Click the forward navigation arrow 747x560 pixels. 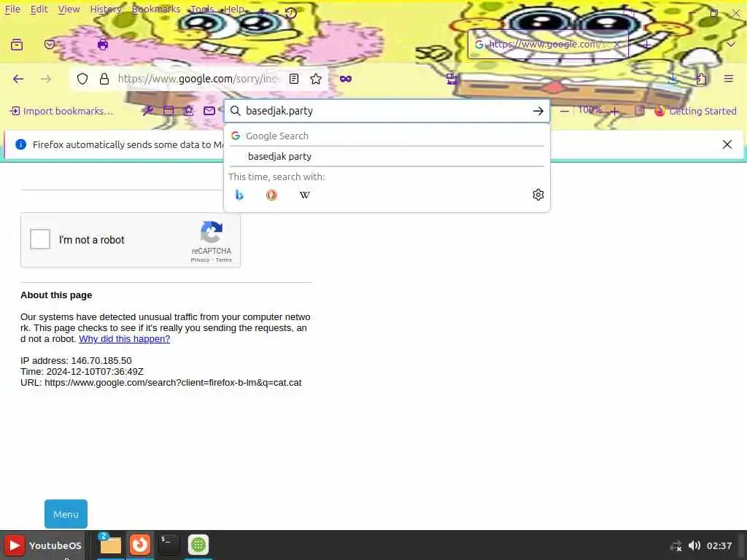coord(46,79)
